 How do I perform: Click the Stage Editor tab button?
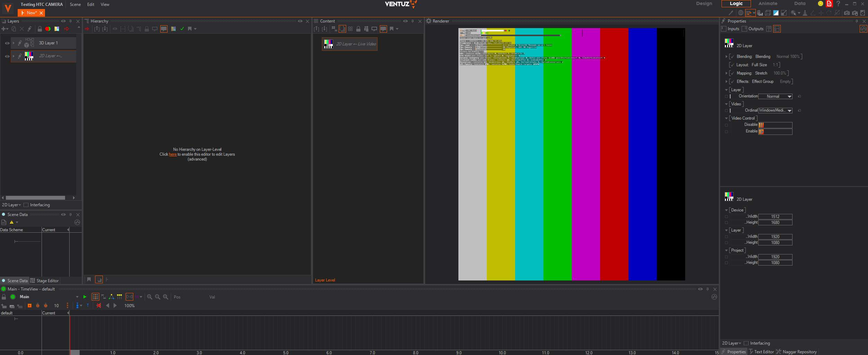pyautogui.click(x=45, y=281)
